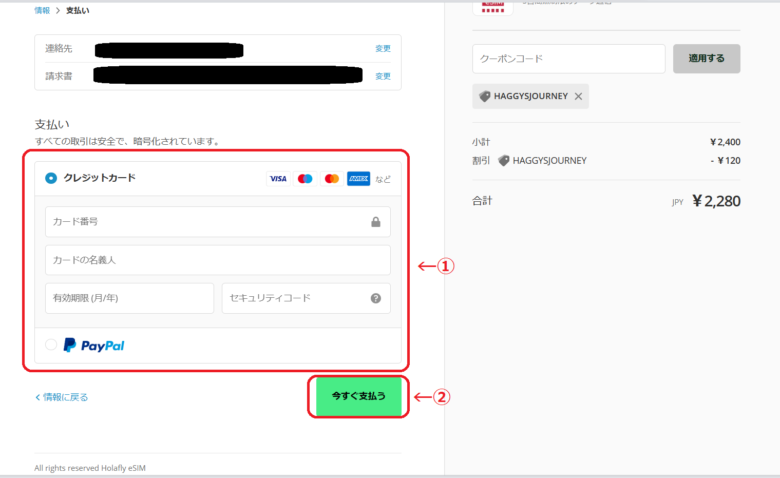Screen dimensions: 780x478
Task: Select the クレジットカード radio button
Action: [51, 178]
